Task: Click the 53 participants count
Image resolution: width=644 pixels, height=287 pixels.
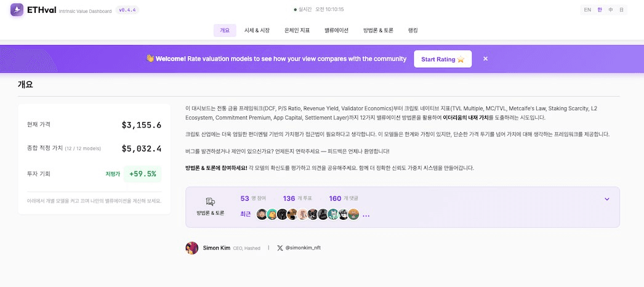Action: click(245, 199)
